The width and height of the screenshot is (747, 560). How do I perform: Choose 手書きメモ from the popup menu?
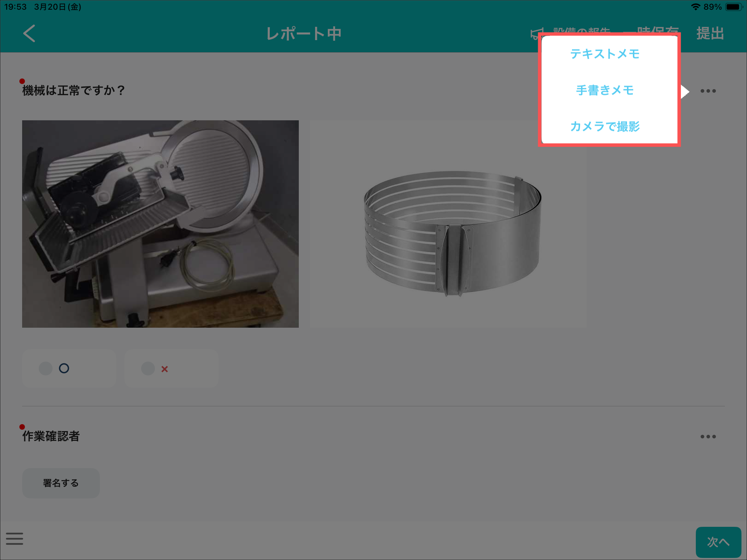coord(605,90)
